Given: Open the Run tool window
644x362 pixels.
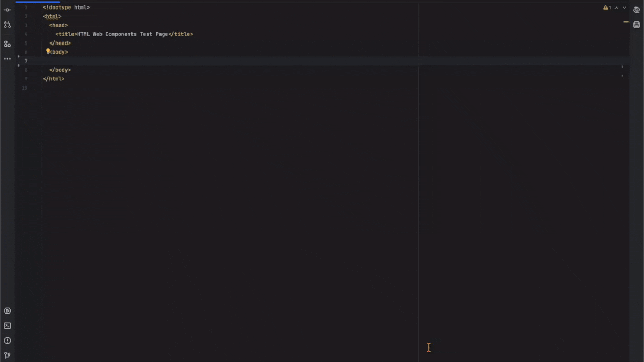Looking at the screenshot, I should tap(7, 311).
